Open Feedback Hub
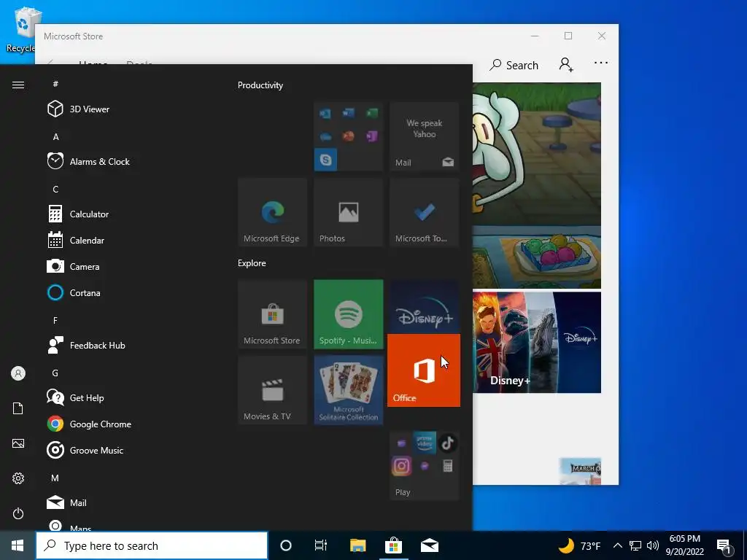 (86, 345)
